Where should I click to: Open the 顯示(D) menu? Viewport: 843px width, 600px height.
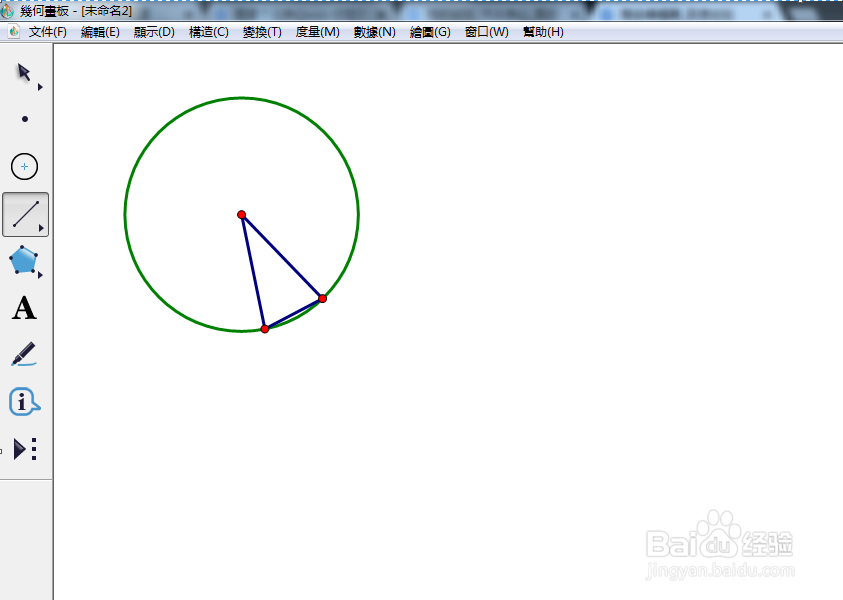point(154,32)
